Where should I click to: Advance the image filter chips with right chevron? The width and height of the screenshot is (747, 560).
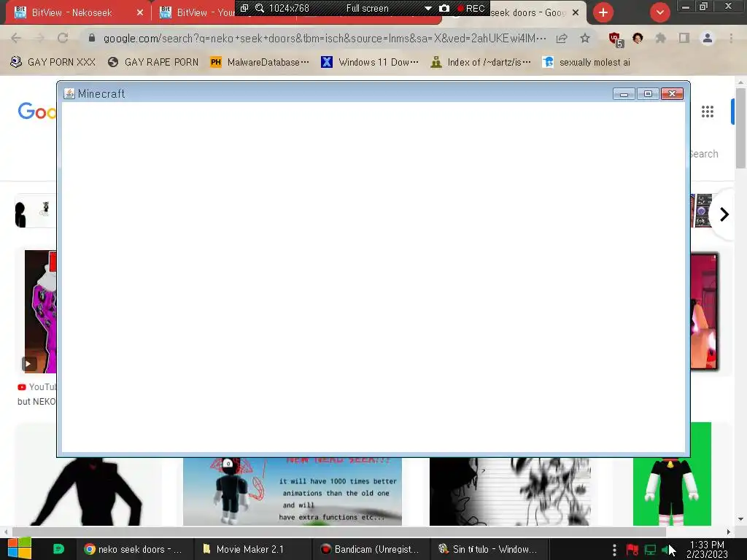(x=724, y=214)
